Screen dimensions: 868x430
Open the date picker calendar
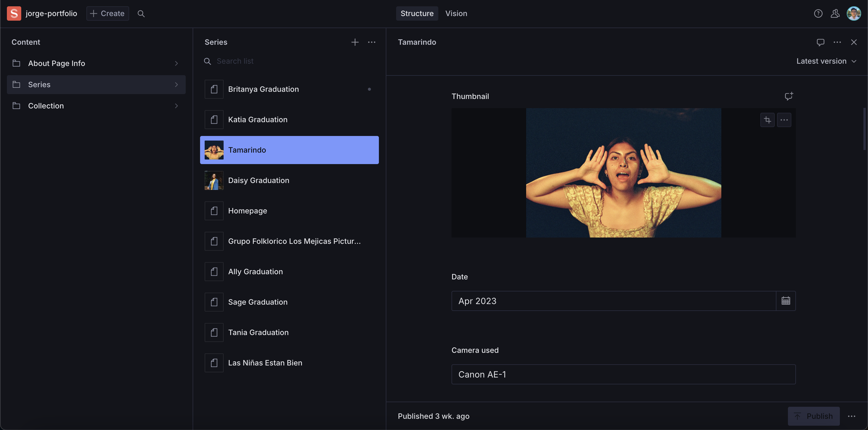click(785, 301)
